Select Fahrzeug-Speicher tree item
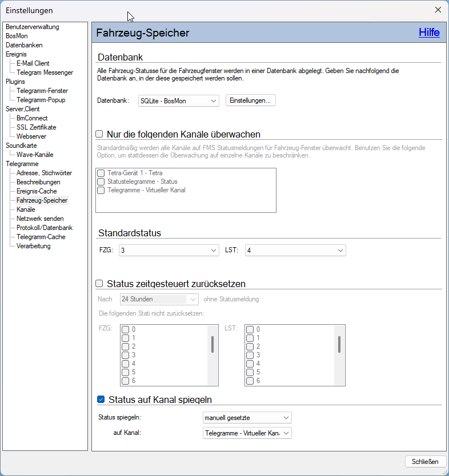The image size is (449, 476). (x=42, y=200)
